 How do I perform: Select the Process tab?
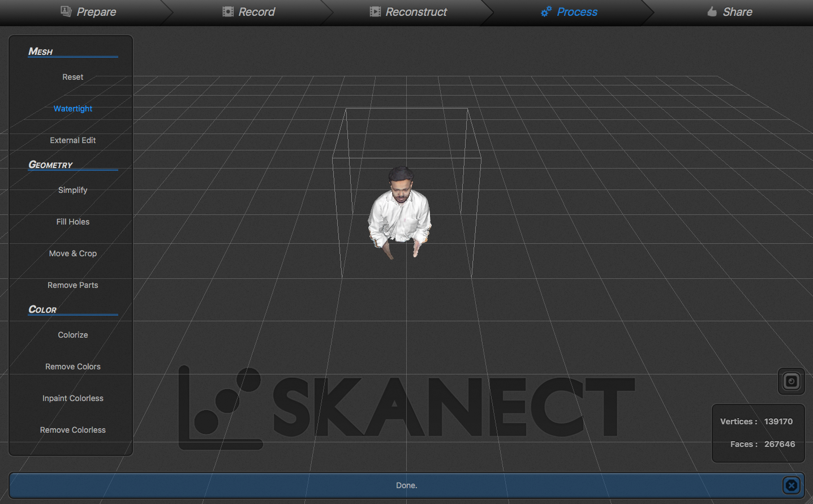pos(569,12)
